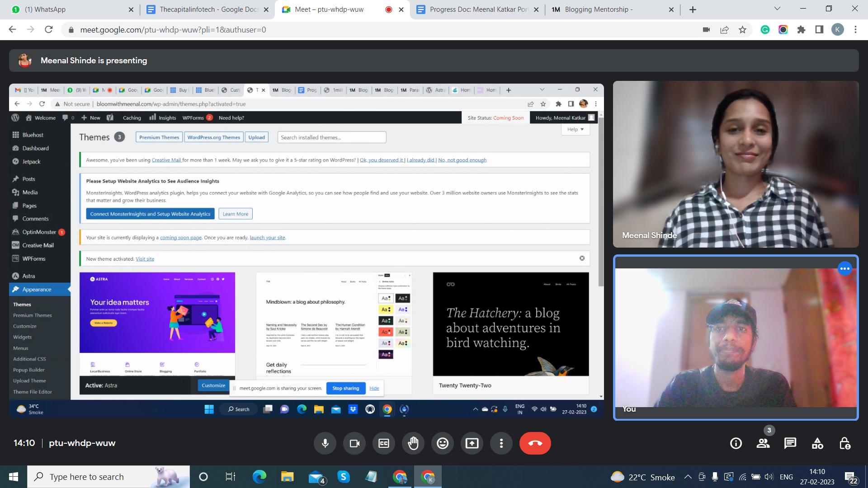868x488 pixels.
Task: Open a new browser tab
Action: 693,9
